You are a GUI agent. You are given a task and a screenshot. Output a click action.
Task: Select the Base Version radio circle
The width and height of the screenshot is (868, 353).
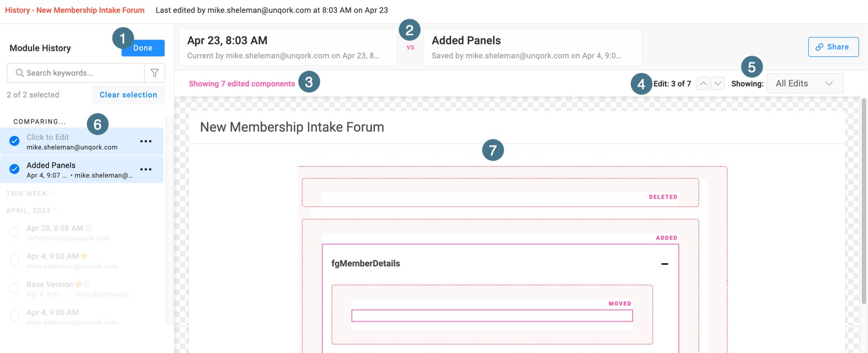click(14, 288)
